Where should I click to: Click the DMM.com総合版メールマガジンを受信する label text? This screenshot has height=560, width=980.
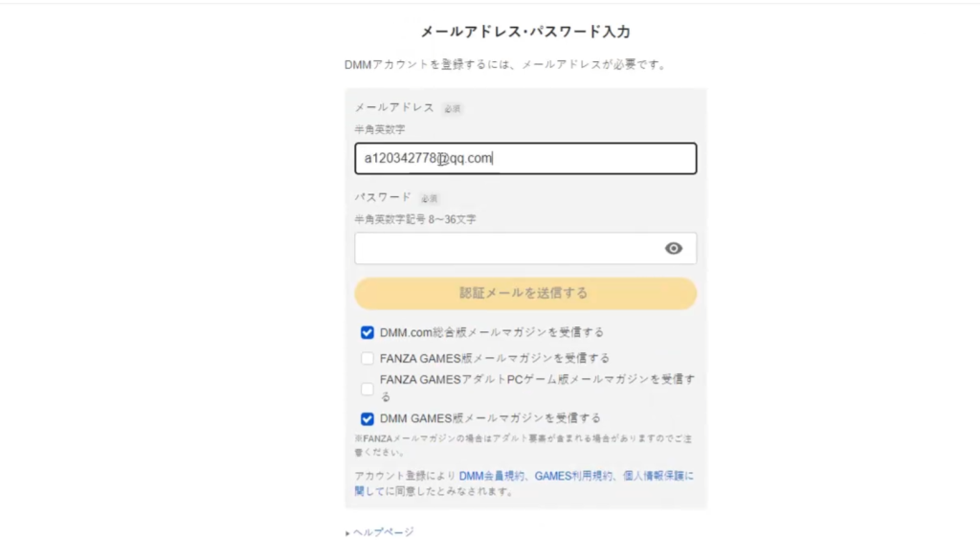pyautogui.click(x=492, y=332)
